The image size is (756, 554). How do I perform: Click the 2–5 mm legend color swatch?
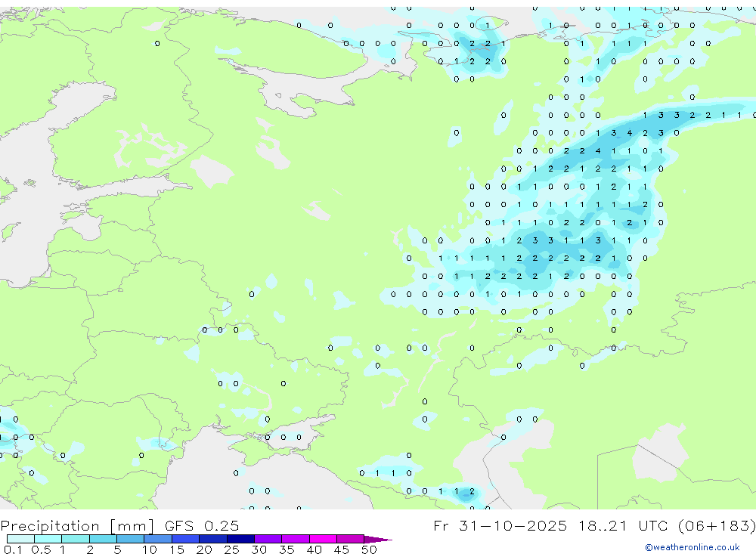coord(103,539)
